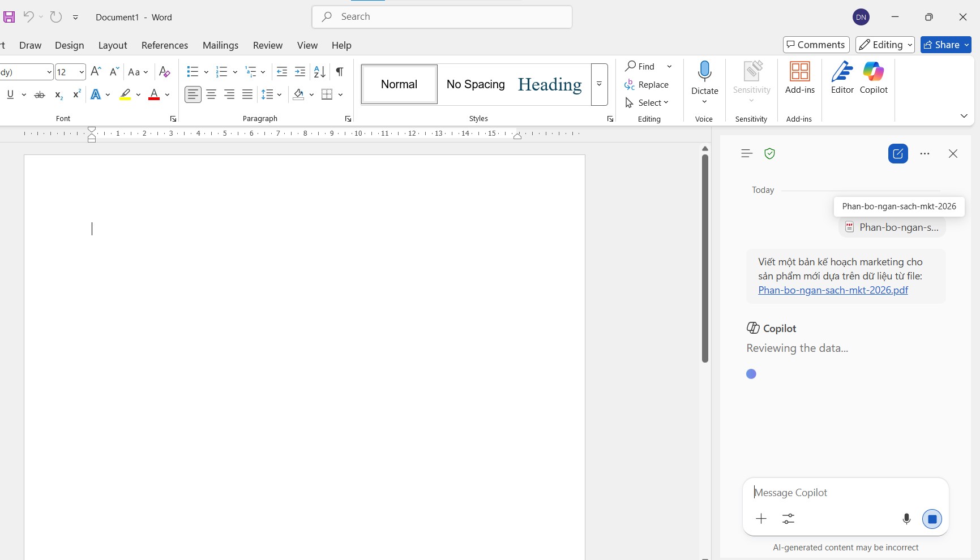
Task: Open the font size dropdown
Action: [x=82, y=72]
